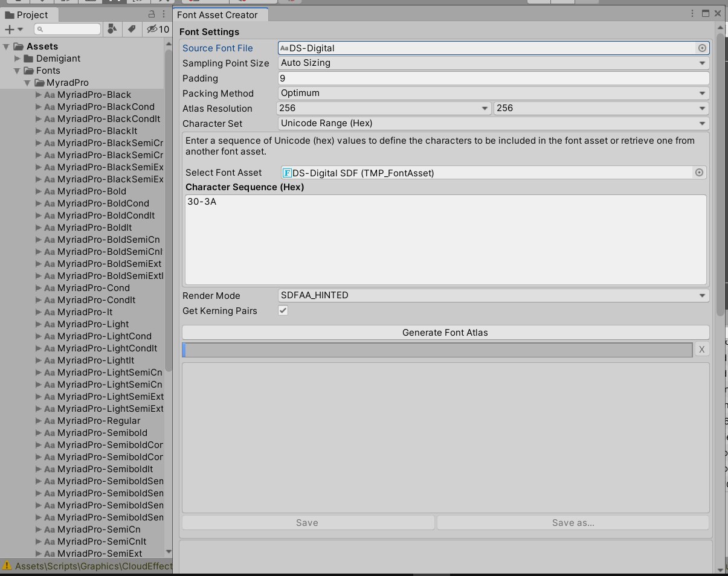Collapse the MyradPro folder
The height and width of the screenshot is (576, 728).
27,83
